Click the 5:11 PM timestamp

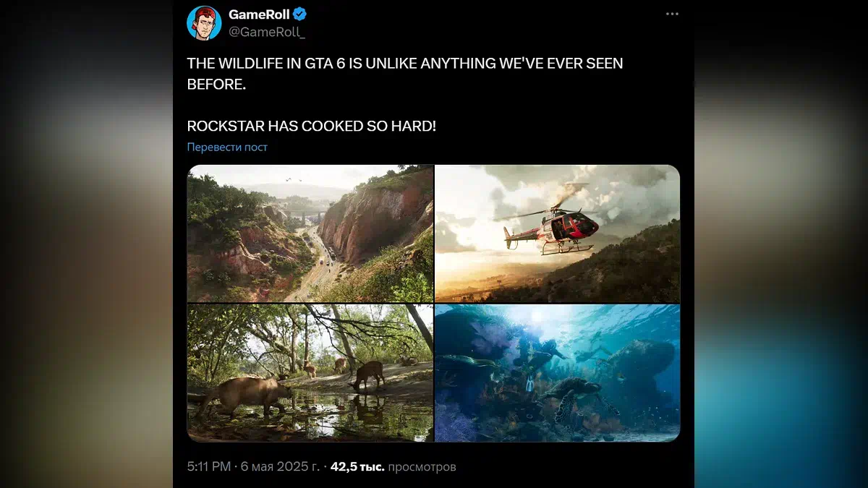pos(207,467)
